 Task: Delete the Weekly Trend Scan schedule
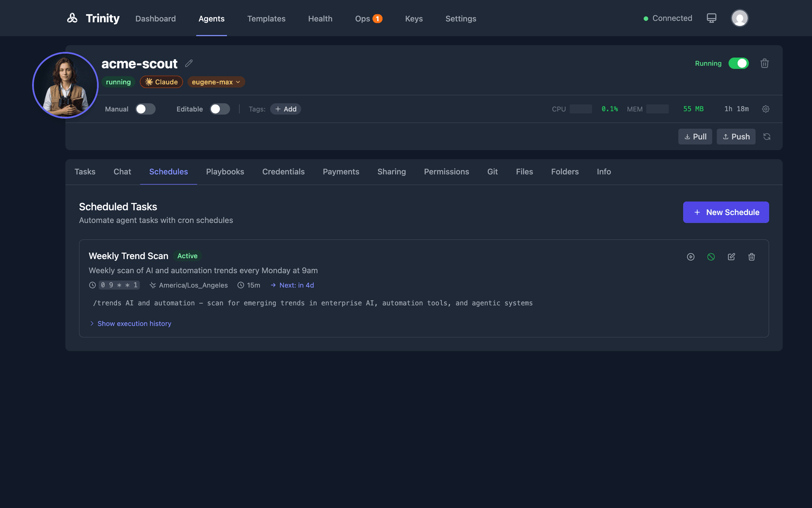click(x=752, y=257)
